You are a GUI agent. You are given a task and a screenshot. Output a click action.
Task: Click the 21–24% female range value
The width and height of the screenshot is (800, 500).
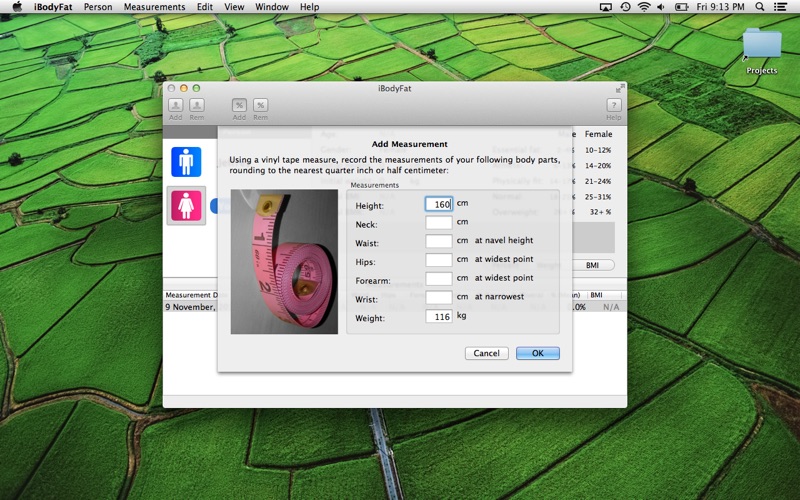(x=598, y=181)
